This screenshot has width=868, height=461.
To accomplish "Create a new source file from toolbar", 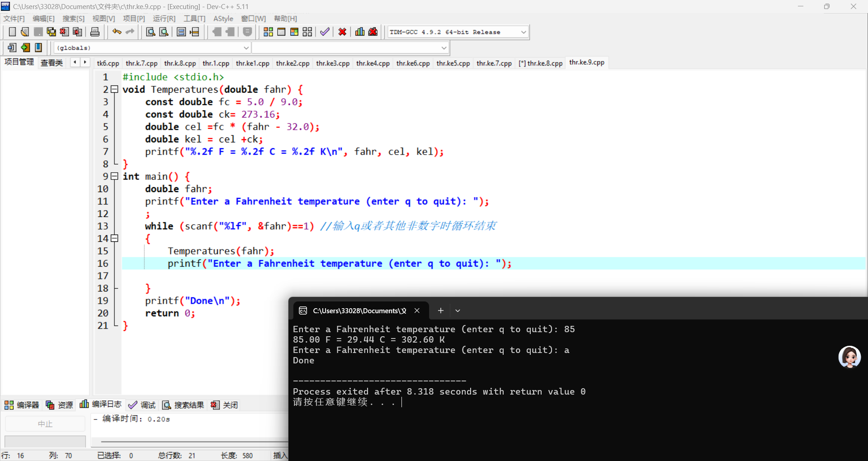I will pyautogui.click(x=12, y=32).
